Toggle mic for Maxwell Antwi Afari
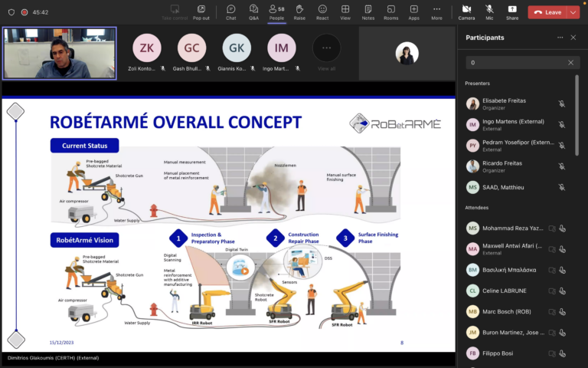Viewport: 588px width, 368px height. tap(562, 249)
